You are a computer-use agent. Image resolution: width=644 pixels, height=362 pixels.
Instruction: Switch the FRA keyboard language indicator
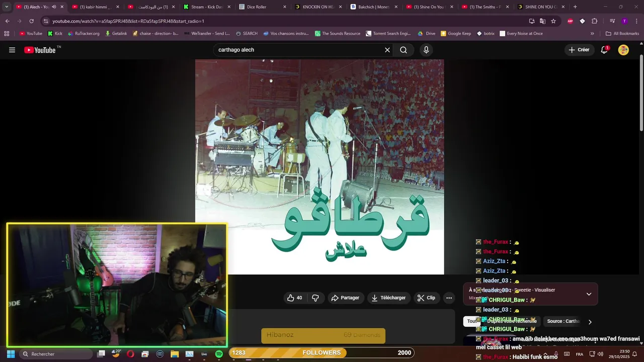(x=580, y=354)
